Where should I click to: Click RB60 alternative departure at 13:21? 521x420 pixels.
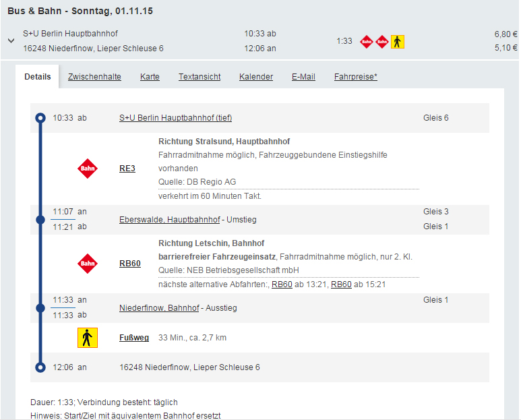point(282,284)
